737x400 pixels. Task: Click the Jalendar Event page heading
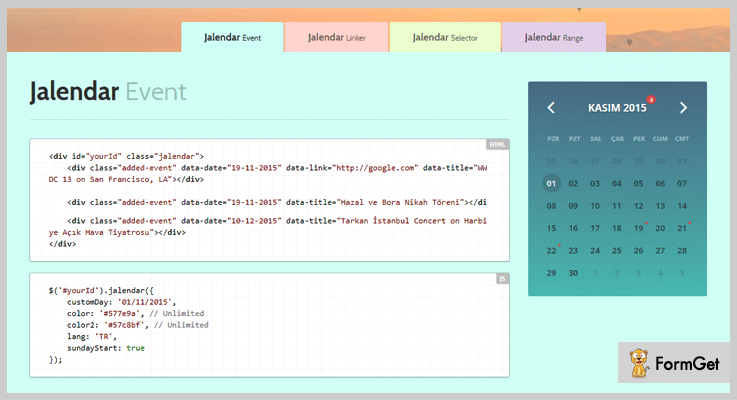(108, 92)
